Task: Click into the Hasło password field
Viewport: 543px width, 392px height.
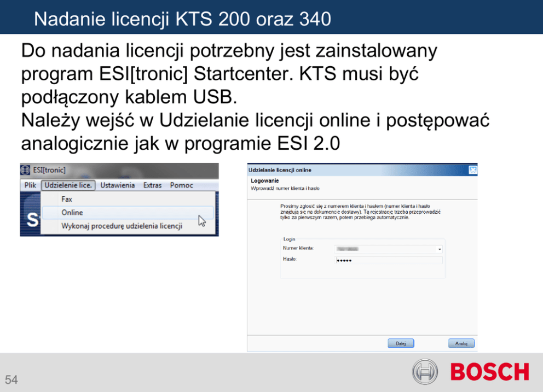Action: pos(388,260)
